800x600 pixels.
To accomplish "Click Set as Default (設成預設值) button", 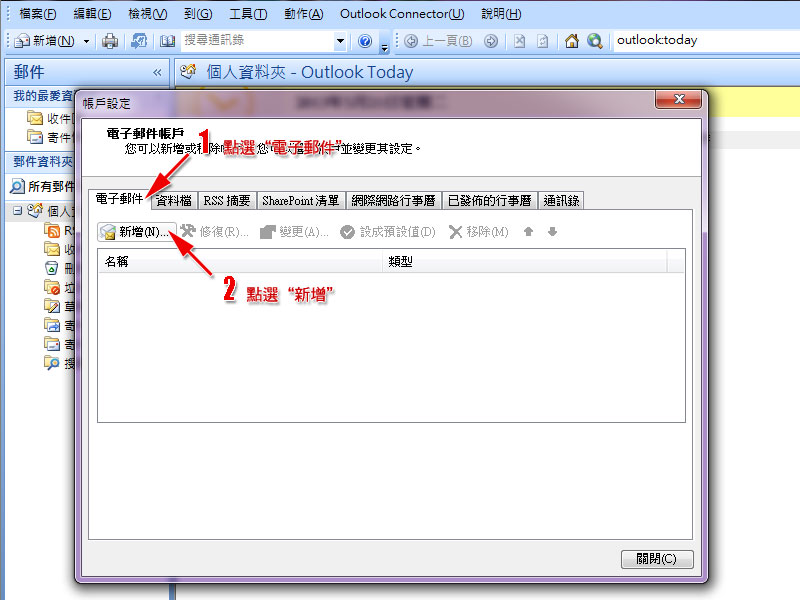I will [x=388, y=232].
